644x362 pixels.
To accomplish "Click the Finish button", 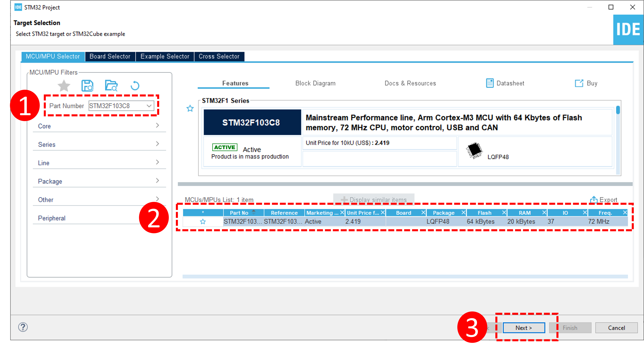I will pos(570,328).
